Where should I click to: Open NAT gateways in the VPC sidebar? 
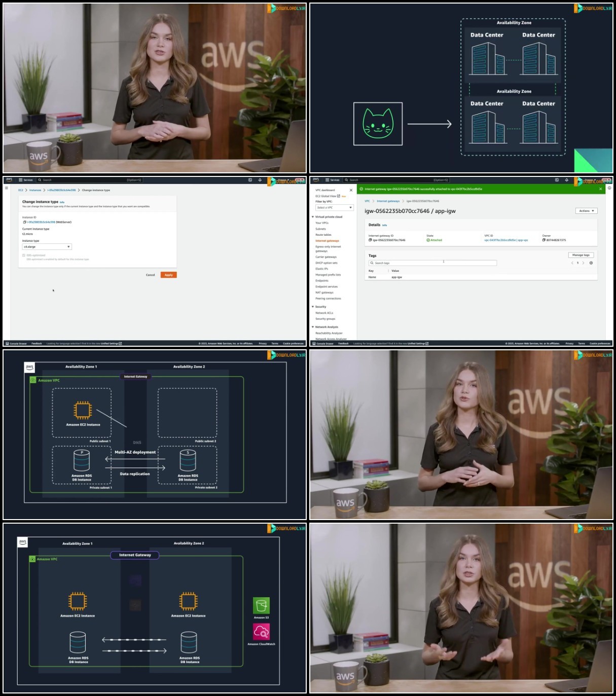tap(324, 292)
